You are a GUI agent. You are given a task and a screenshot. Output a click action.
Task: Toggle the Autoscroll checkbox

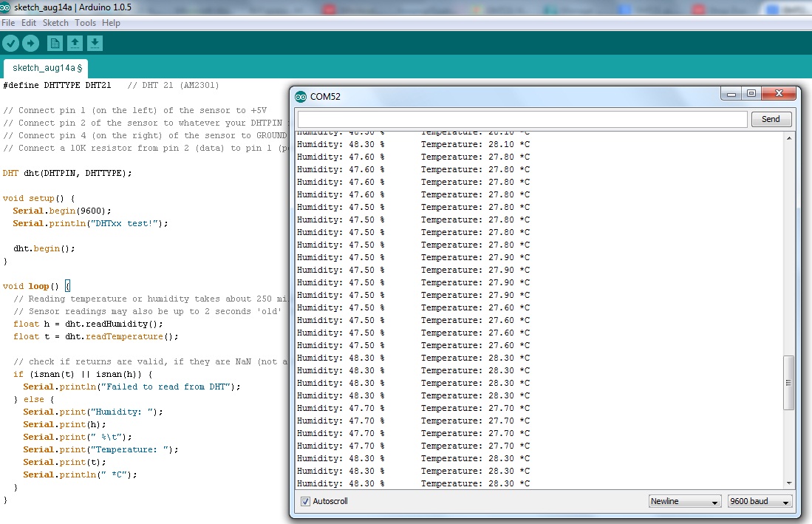[x=306, y=501]
